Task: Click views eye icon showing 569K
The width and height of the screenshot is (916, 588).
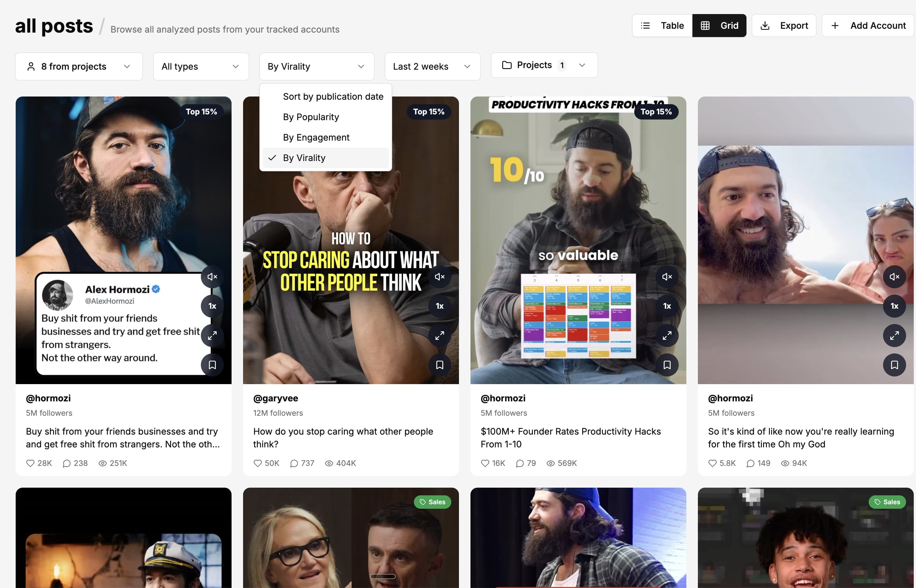Action: 551,463
